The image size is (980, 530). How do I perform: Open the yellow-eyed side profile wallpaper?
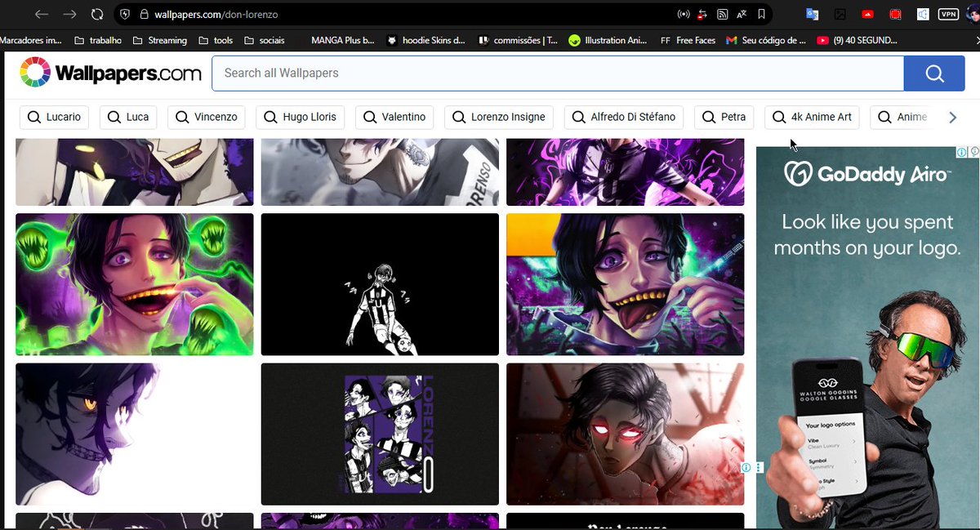[135, 434]
